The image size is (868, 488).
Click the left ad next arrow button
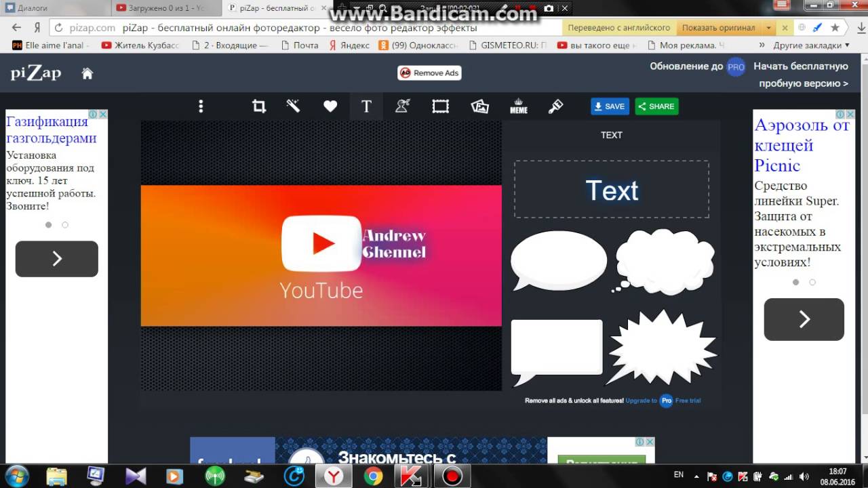(57, 259)
